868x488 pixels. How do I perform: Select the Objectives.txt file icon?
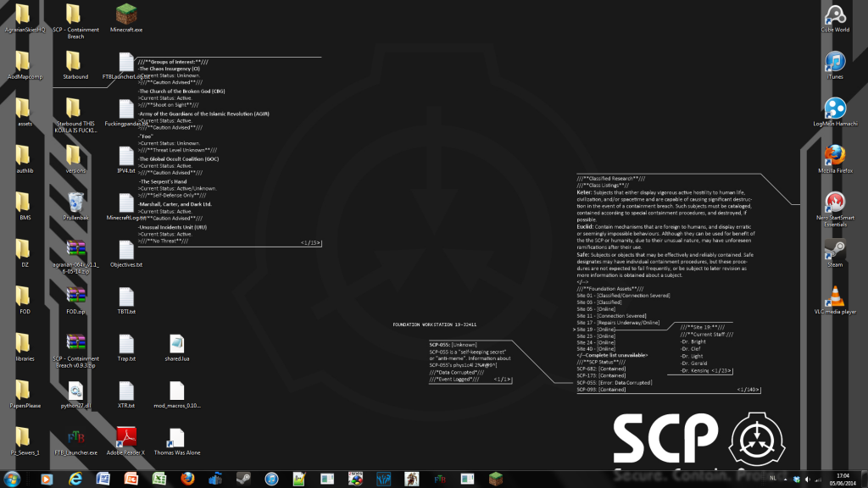pos(126,250)
